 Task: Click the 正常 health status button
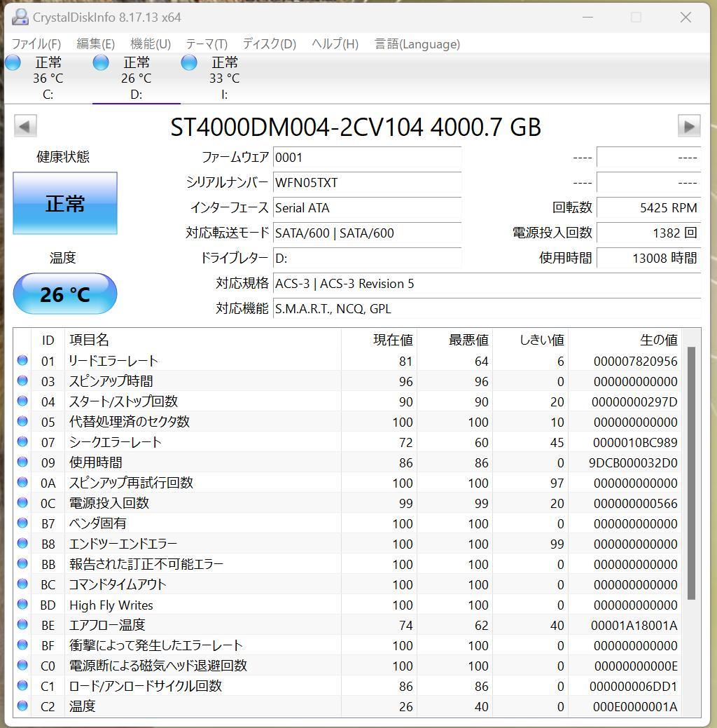pyautogui.click(x=64, y=203)
